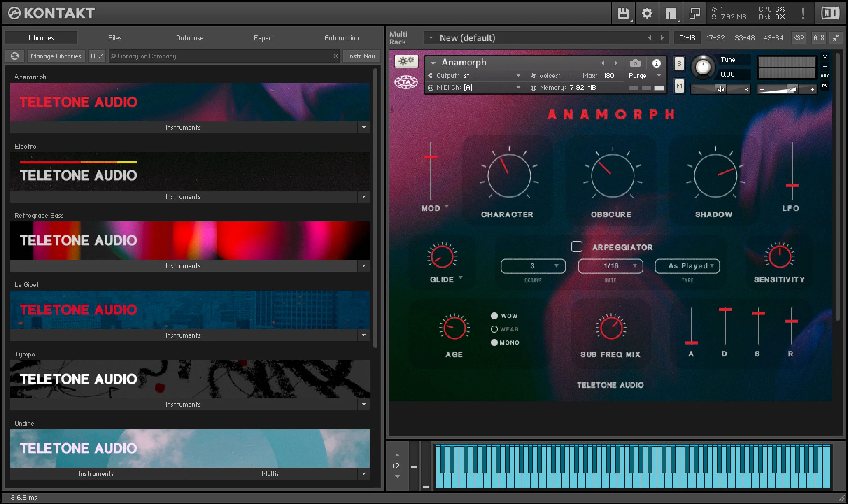Select previous instrument preset arrow for Anamorph
Viewport: 848px width, 504px height.
point(603,63)
